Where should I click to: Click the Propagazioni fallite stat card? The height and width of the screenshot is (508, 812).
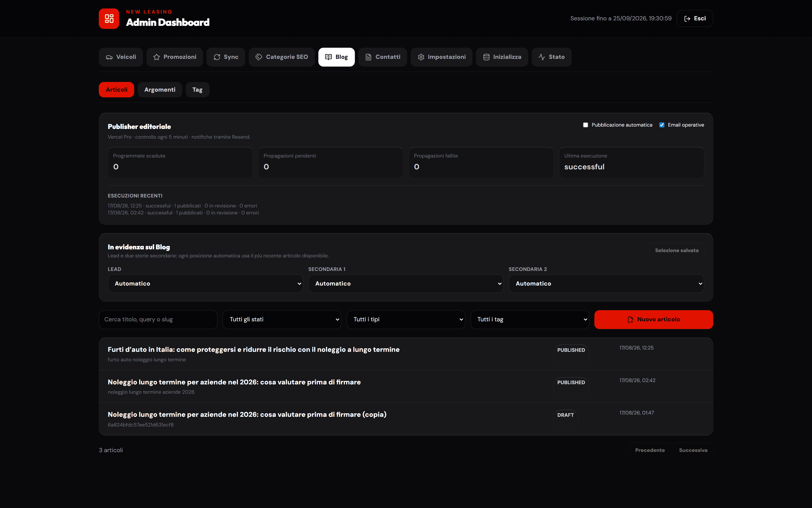coord(481,162)
